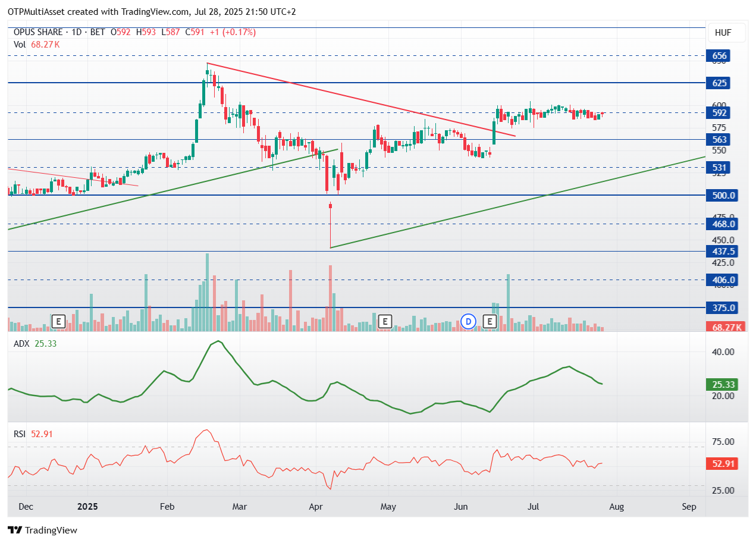This screenshot has width=756, height=543.
Task: Select the Vol indicator legend
Action: click(20, 44)
